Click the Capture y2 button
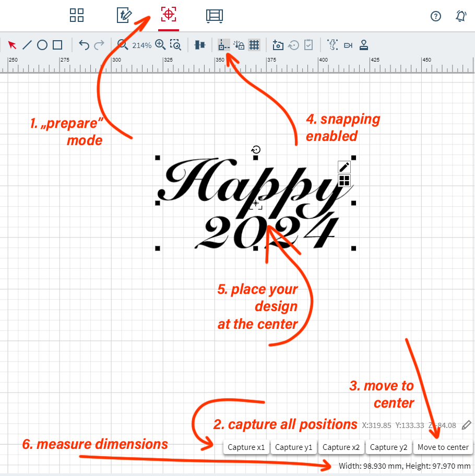 pyautogui.click(x=388, y=447)
